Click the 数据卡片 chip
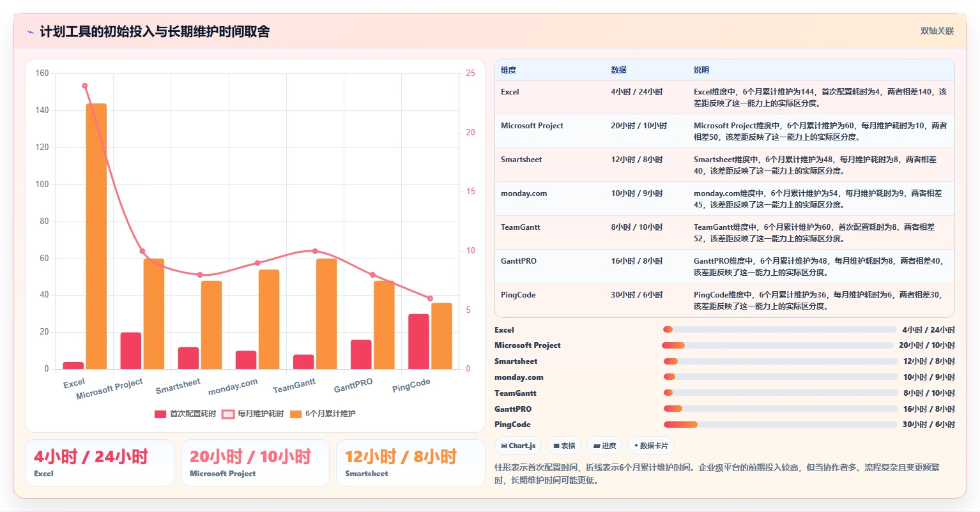The image size is (980, 512). pyautogui.click(x=650, y=446)
